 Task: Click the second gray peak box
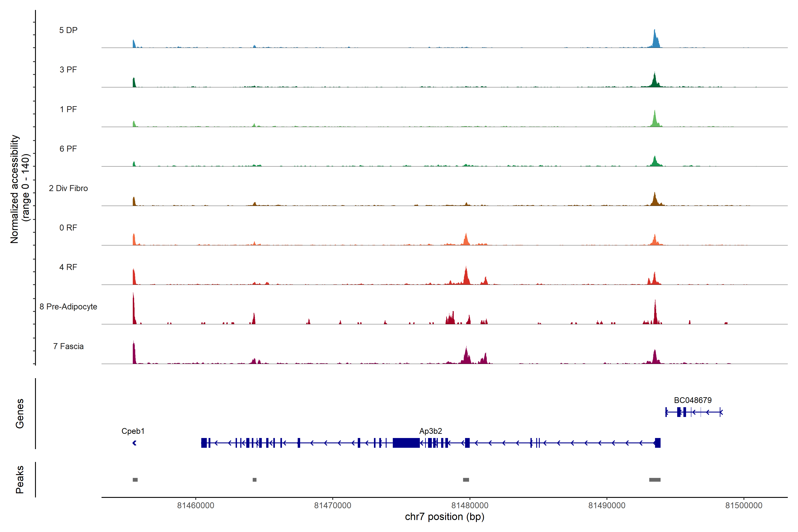(x=254, y=480)
